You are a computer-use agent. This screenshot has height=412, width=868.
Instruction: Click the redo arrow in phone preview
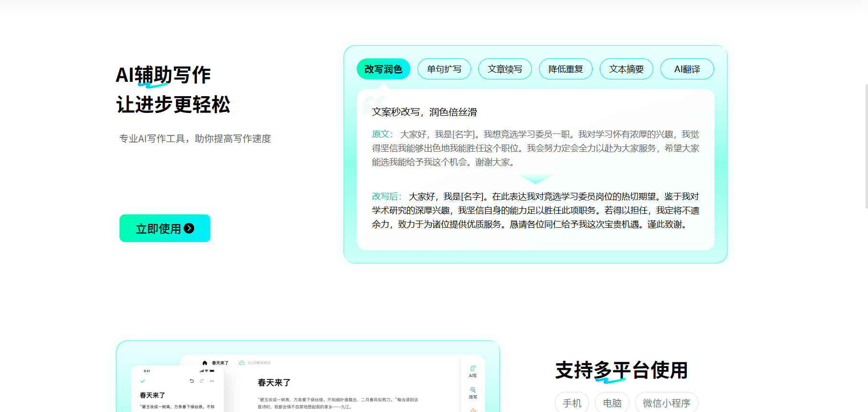(202, 381)
